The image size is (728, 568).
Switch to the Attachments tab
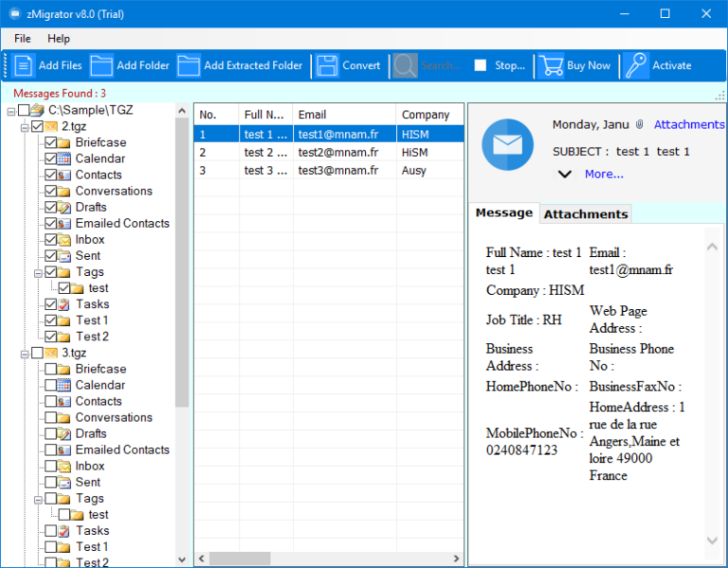coord(586,214)
